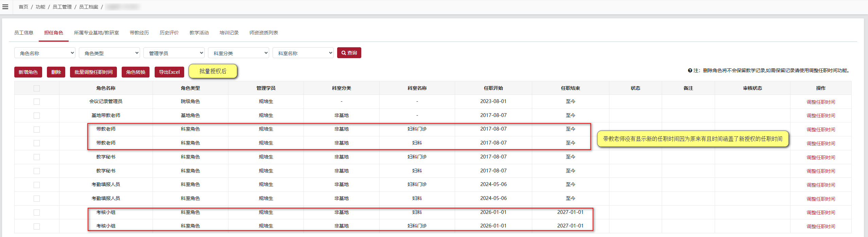The height and width of the screenshot is (237, 868).
Task: Open the 所属专业基地/教研室 tab
Action: (97, 33)
